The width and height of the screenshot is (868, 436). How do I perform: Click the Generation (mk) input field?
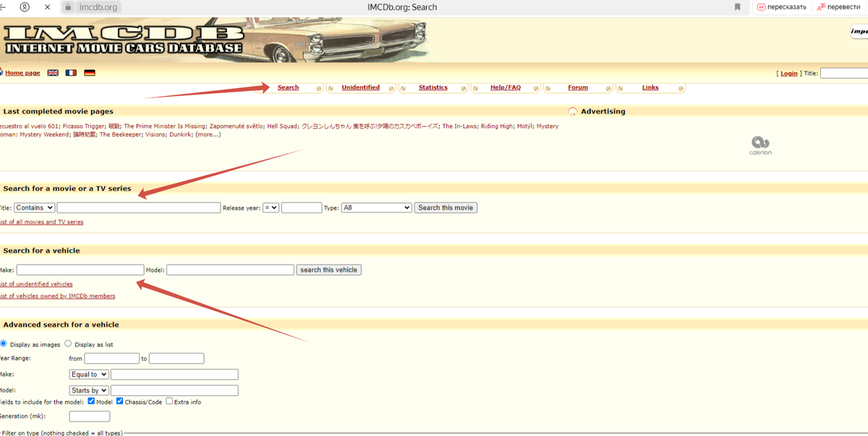[90, 416]
